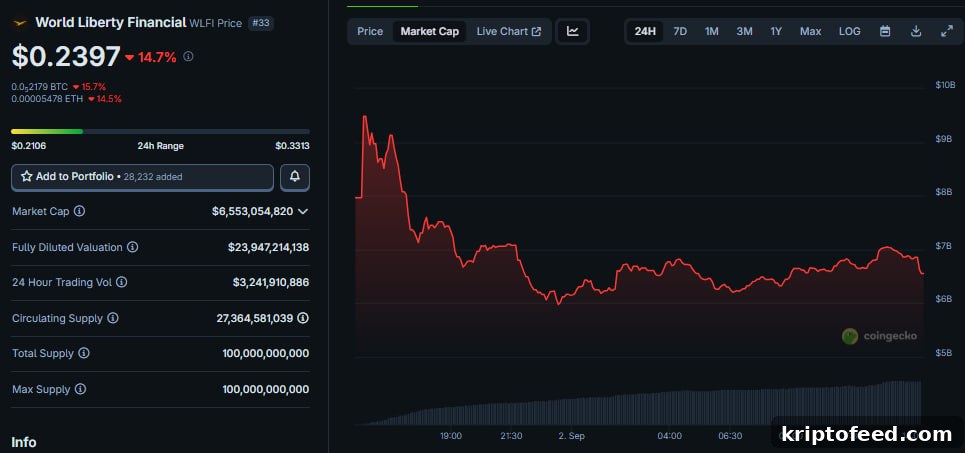Click the Info section heading
Viewport: 965px width, 453px height.
point(24,442)
